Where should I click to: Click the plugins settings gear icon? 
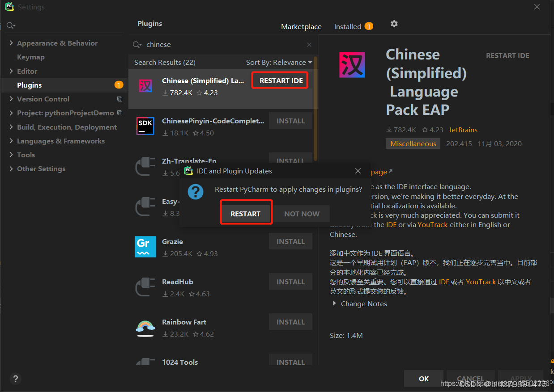394,24
